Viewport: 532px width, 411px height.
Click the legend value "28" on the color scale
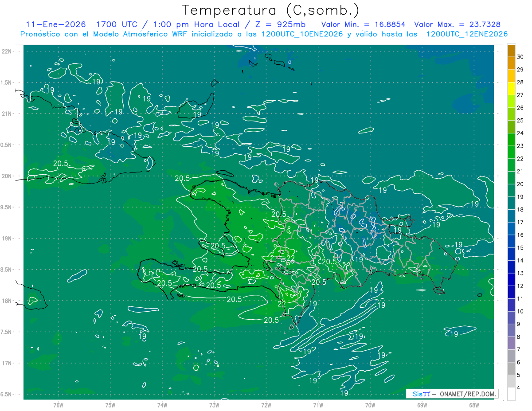pyautogui.click(x=520, y=82)
